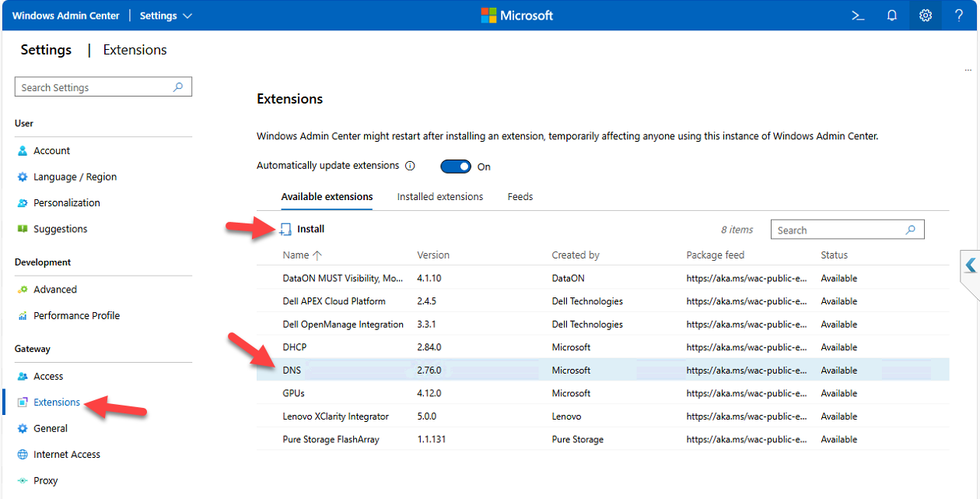Select DataON MUST Visibility extension row
The height and width of the screenshot is (499, 980).
click(x=603, y=279)
